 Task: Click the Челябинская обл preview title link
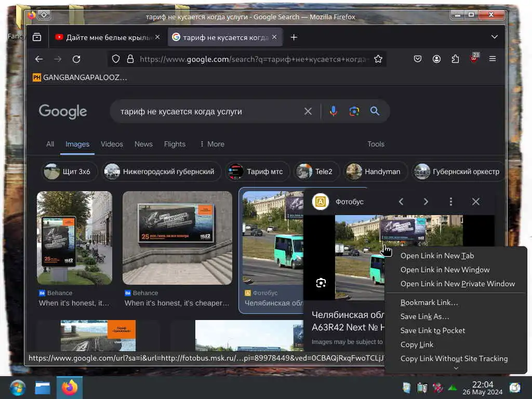click(348, 321)
